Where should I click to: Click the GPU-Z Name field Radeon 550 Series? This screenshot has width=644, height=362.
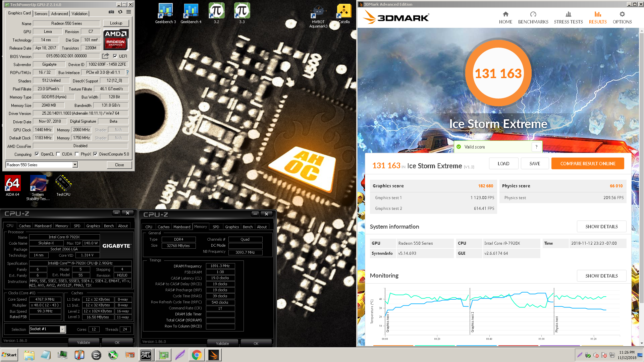pos(66,23)
